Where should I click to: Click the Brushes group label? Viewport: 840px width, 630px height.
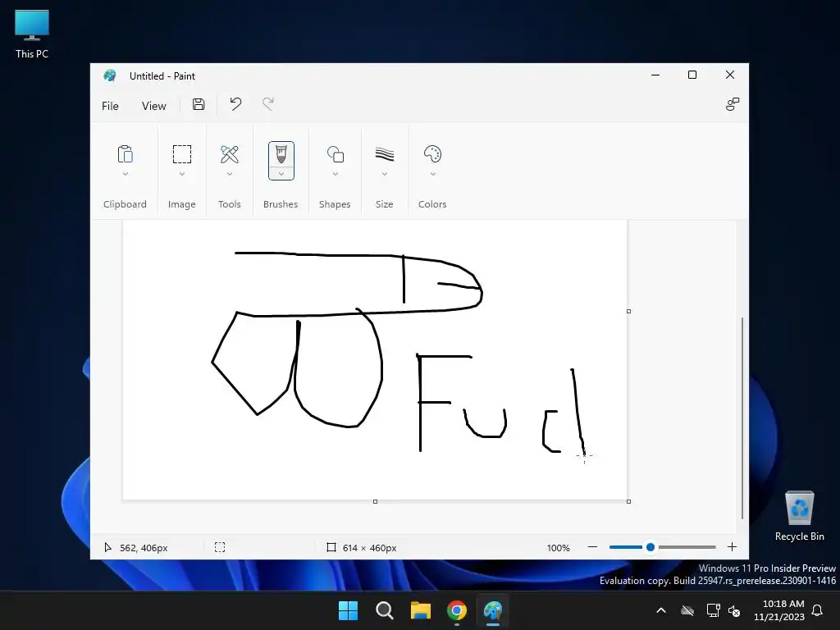[x=281, y=204]
